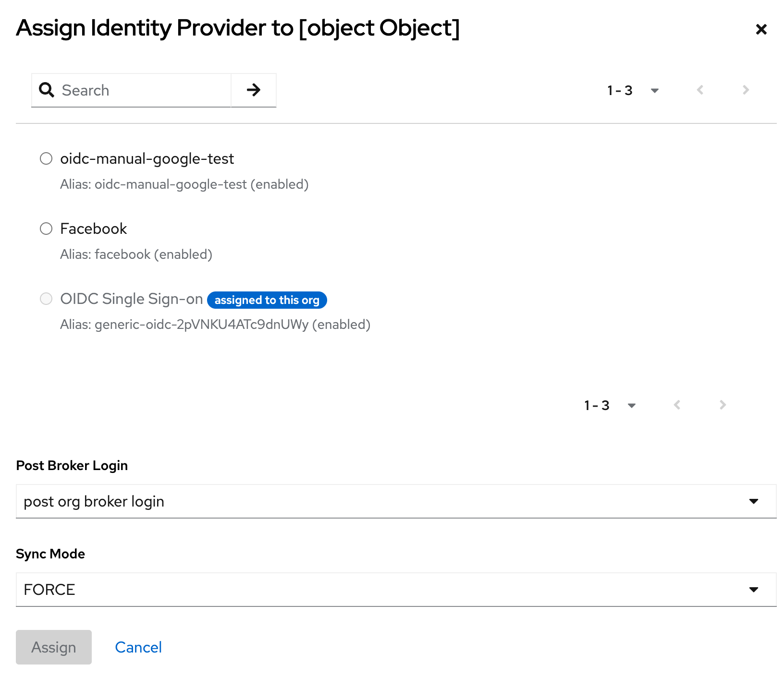784x677 pixels.
Task: Click the Assign button
Action: click(53, 647)
